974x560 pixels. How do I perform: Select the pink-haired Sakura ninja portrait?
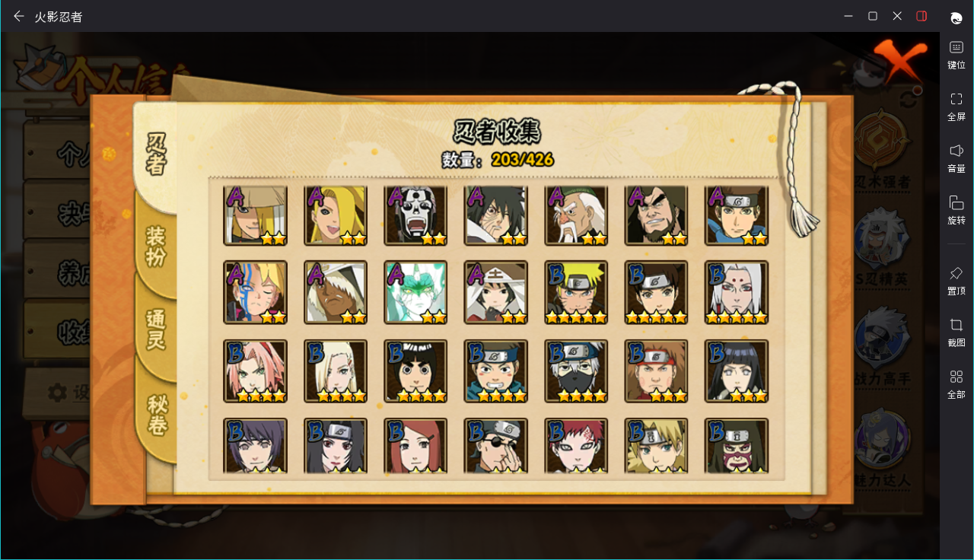coord(255,371)
